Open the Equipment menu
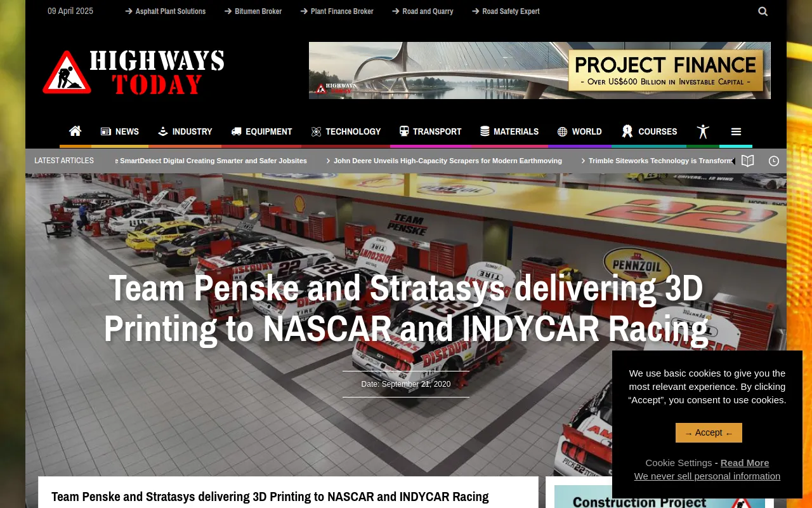This screenshot has width=812, height=508. (261, 131)
